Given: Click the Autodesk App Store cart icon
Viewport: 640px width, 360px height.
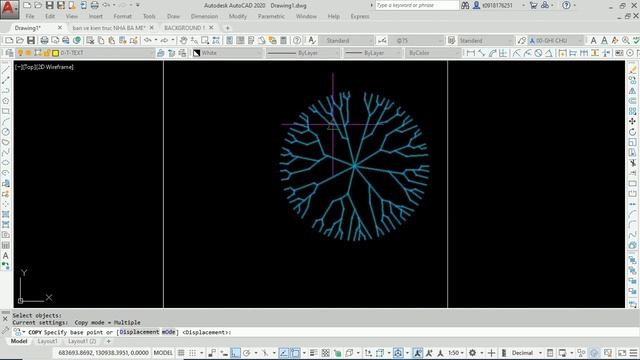Looking at the screenshot, I should pos(533,5).
